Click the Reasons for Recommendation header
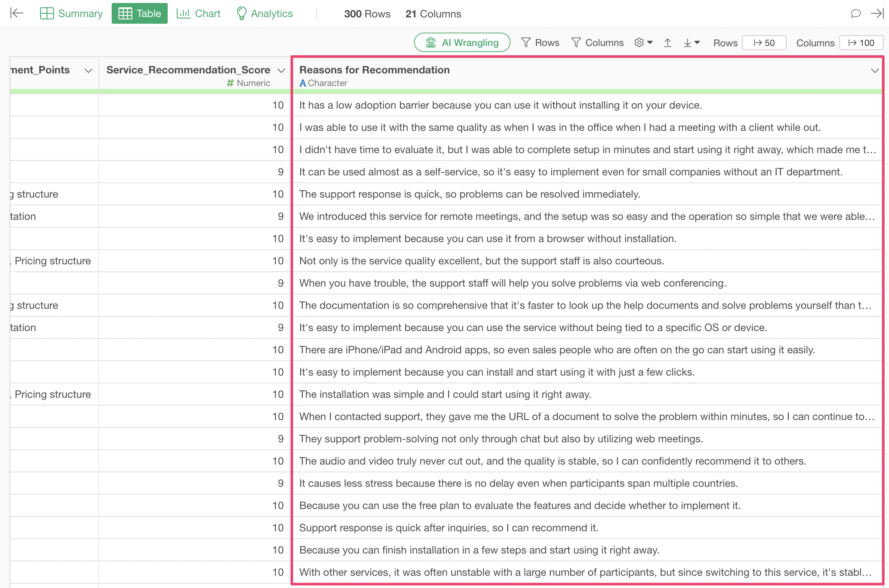Viewport: 889px width, 588px height. (374, 70)
